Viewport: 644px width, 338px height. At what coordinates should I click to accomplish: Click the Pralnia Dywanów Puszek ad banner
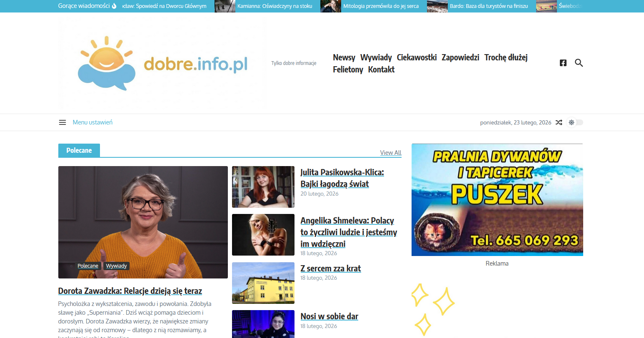497,200
